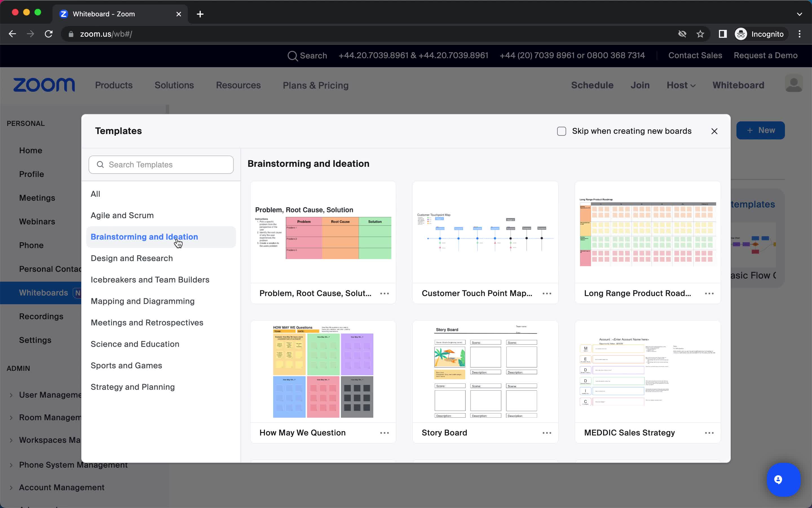This screenshot has height=508, width=812.
Task: Open How May We Question thumbnail
Action: [x=323, y=372]
